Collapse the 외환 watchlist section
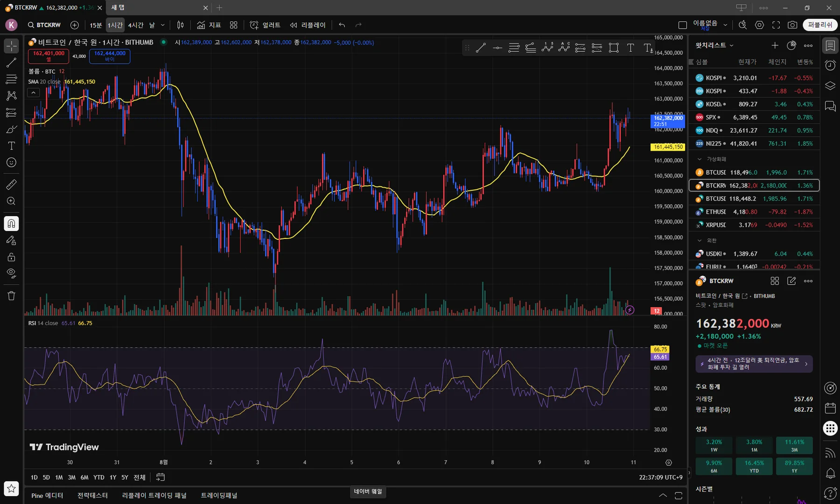Viewport: 840px width, 504px height. coord(699,240)
